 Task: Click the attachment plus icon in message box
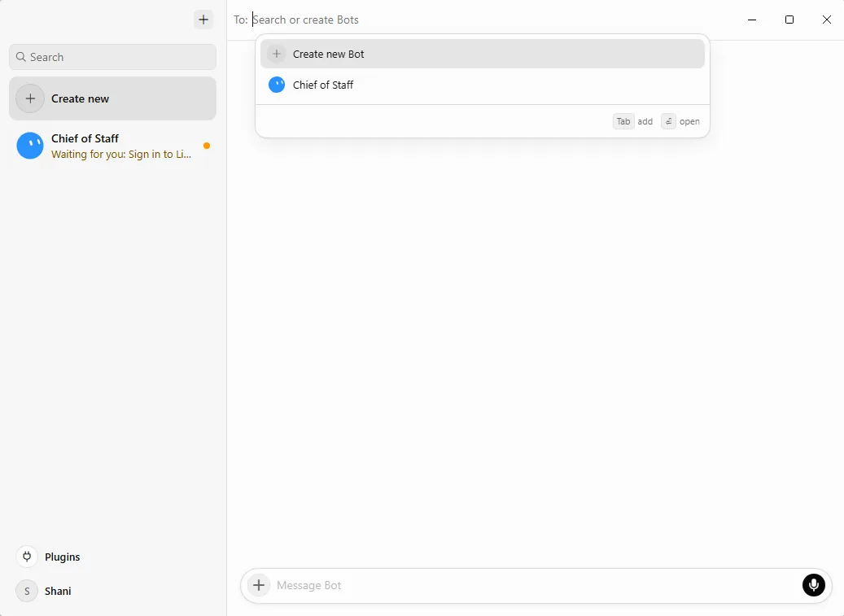click(x=259, y=585)
